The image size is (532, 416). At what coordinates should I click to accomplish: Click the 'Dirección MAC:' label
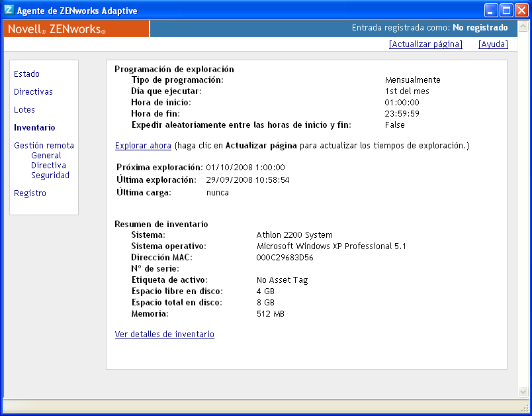pos(162,258)
